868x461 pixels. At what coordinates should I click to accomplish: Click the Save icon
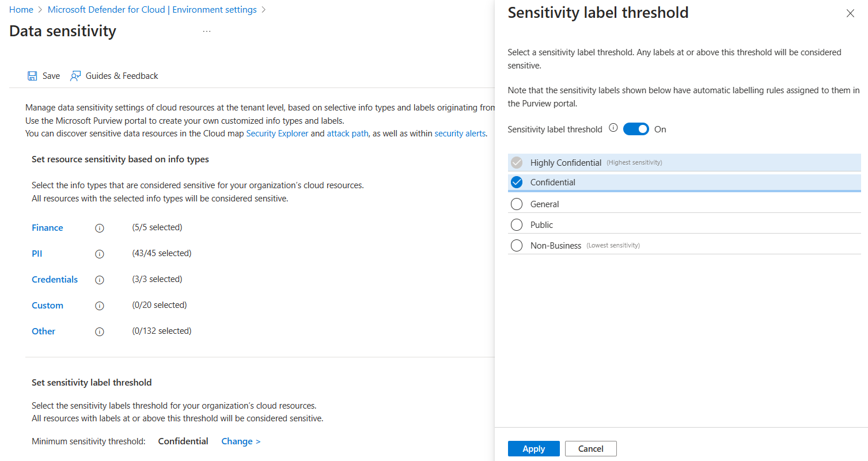click(32, 75)
